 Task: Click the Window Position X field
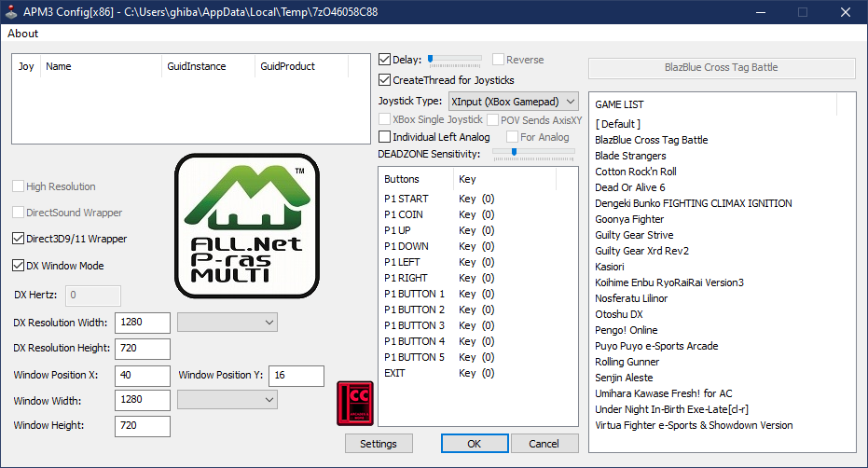143,376
